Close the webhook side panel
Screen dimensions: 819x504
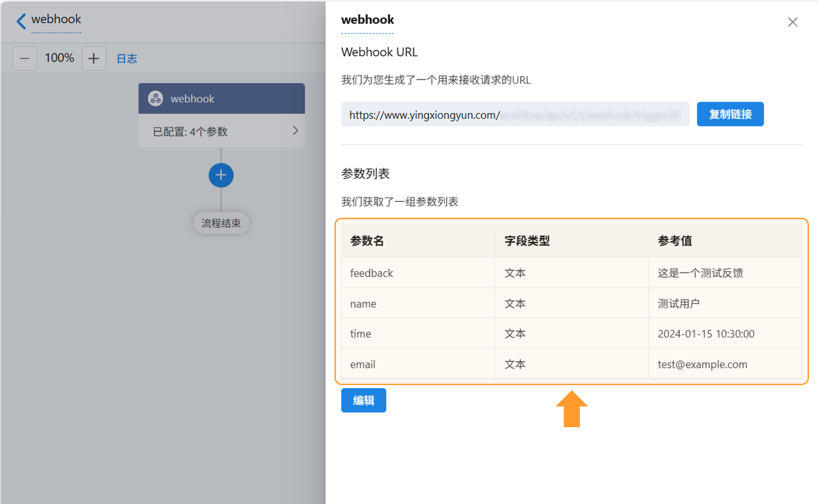click(792, 22)
